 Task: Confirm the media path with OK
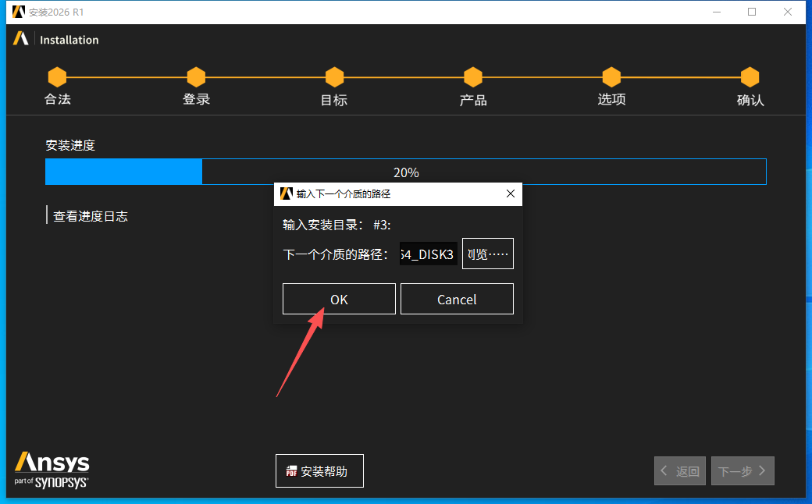(339, 299)
